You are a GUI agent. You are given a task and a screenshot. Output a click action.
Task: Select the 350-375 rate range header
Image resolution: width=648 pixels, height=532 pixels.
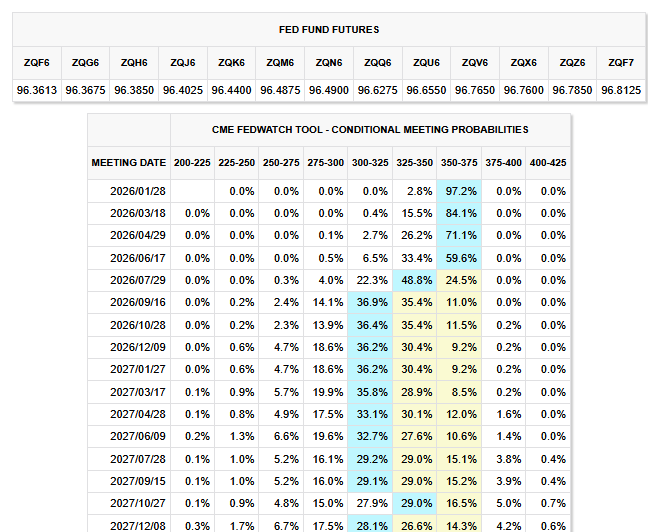459,162
